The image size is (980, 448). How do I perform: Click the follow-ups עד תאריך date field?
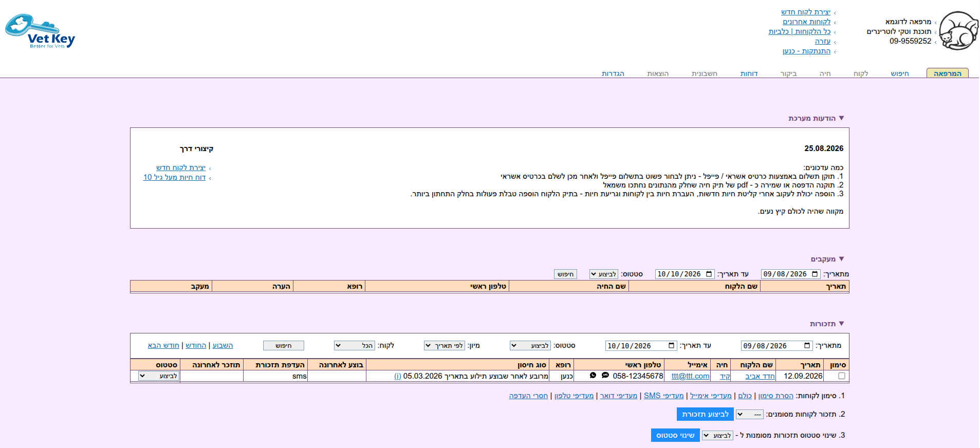pyautogui.click(x=685, y=274)
